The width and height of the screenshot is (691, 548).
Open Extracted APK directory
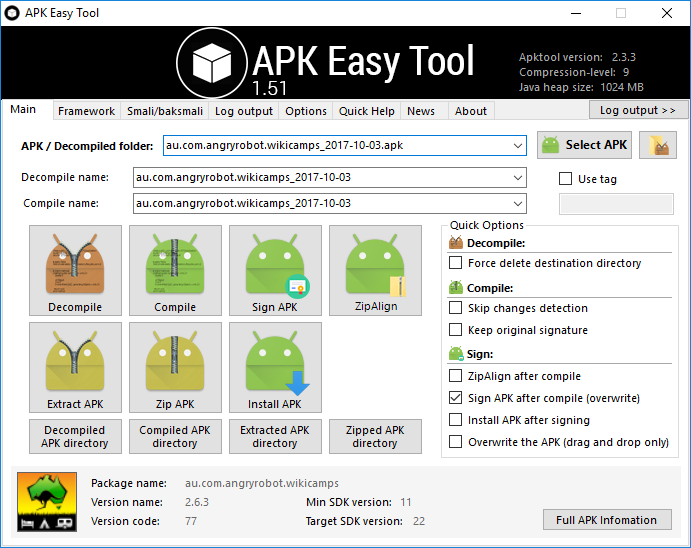tap(275, 437)
